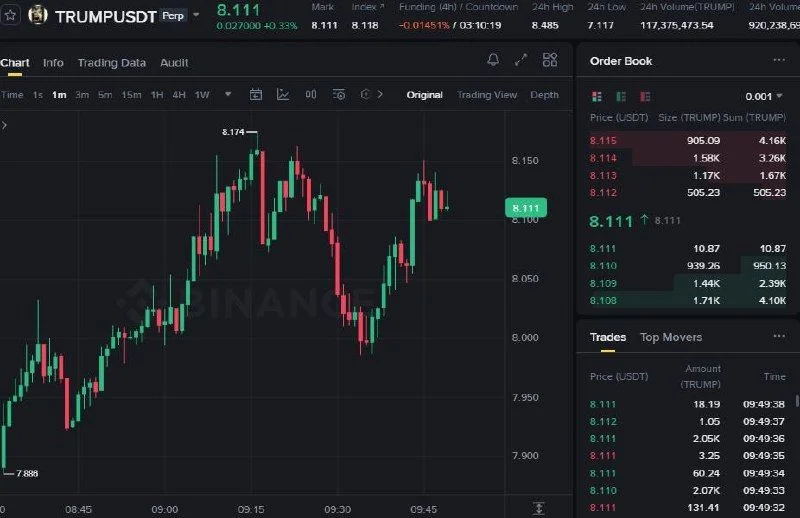Switch to the Chart tab
This screenshot has height=518, width=800.
tap(15, 63)
